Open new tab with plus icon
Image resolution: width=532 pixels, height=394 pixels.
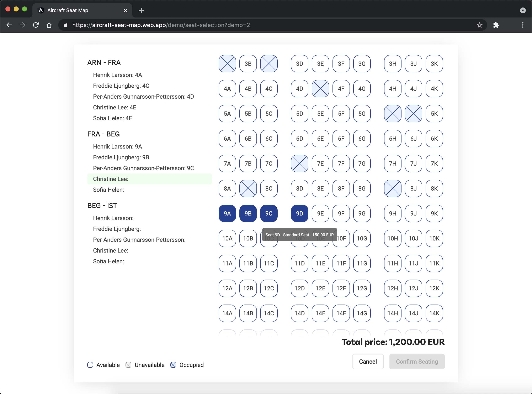(141, 10)
